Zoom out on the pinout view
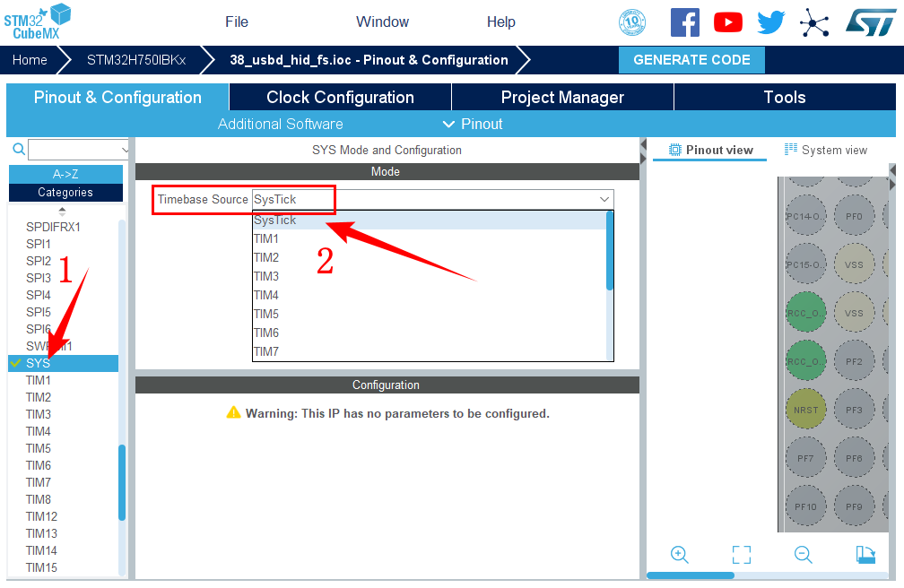904x588 pixels. click(803, 555)
